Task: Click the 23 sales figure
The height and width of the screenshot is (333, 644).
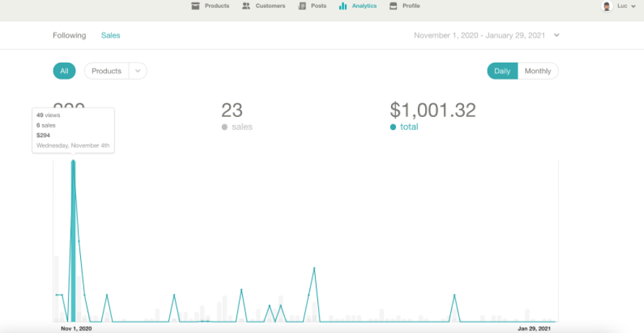Action: coord(232,110)
